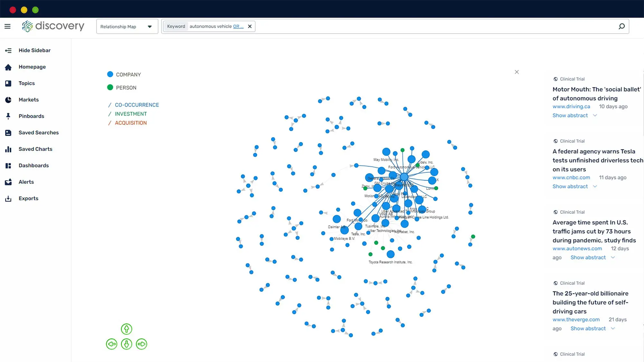Viewport: 644px width, 362px height.
Task: Open Saved Searches
Action: pyautogui.click(x=39, y=132)
